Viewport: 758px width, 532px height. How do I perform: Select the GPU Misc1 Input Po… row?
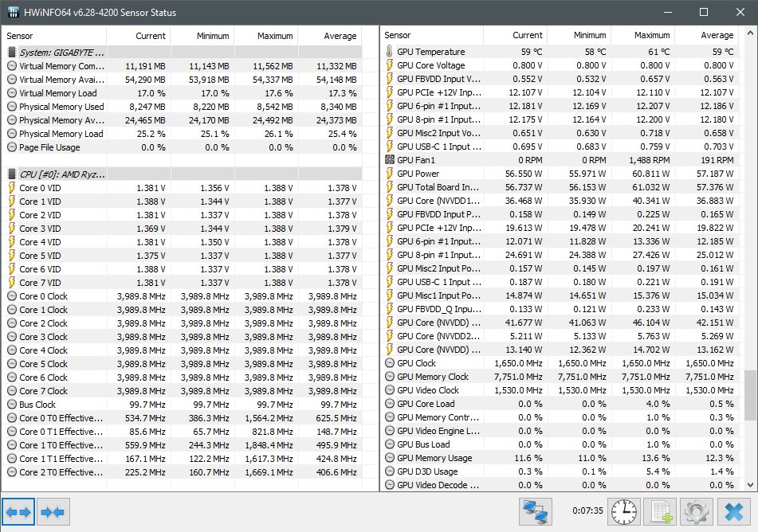560,295
